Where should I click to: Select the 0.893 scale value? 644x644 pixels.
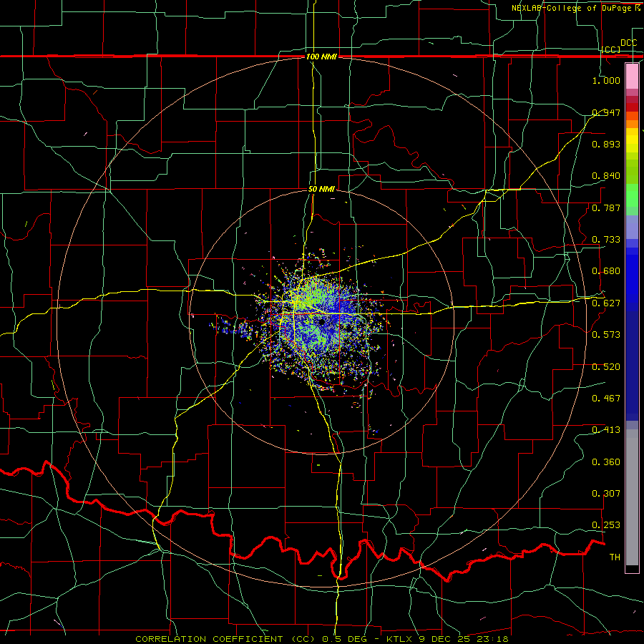[x=606, y=144]
